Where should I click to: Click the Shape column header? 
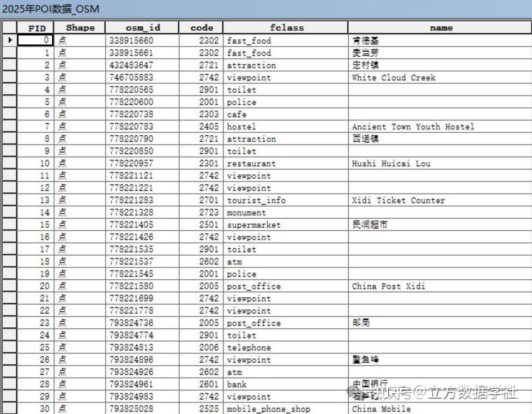point(80,27)
